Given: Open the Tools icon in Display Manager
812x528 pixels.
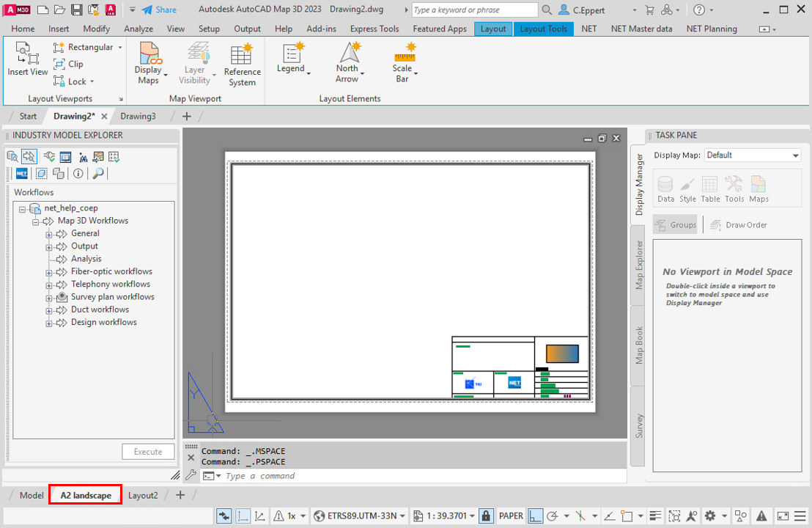Looking at the screenshot, I should click(734, 189).
